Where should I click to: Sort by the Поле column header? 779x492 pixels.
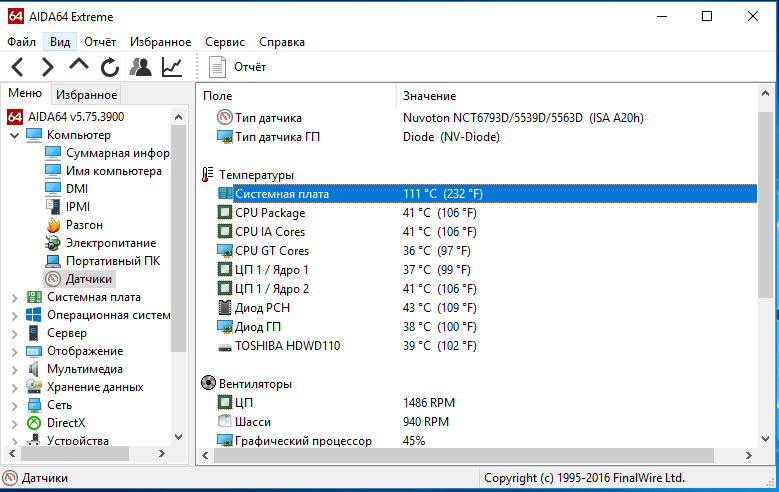tap(297, 96)
